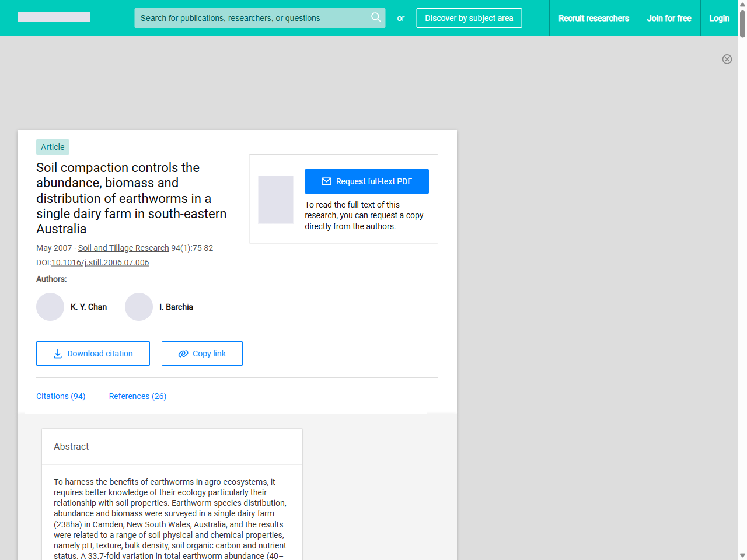Click the email icon on Request full-text PDF
747x560 pixels.
click(x=327, y=181)
